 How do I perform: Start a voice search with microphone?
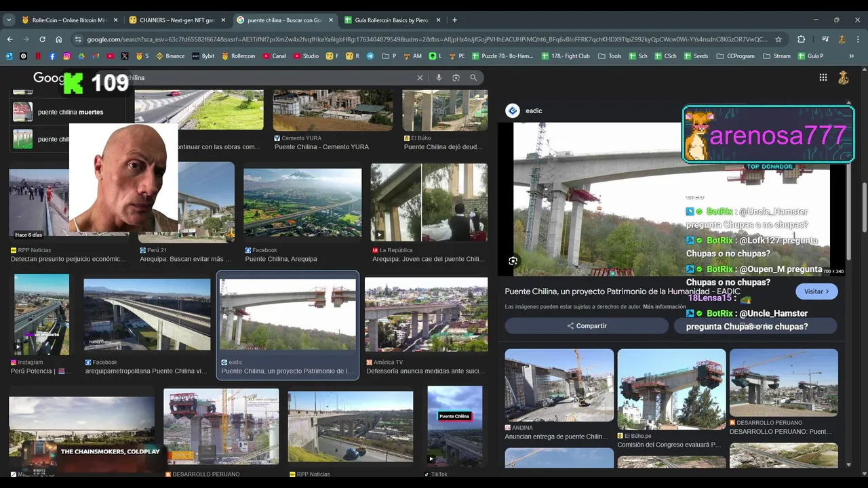(439, 77)
